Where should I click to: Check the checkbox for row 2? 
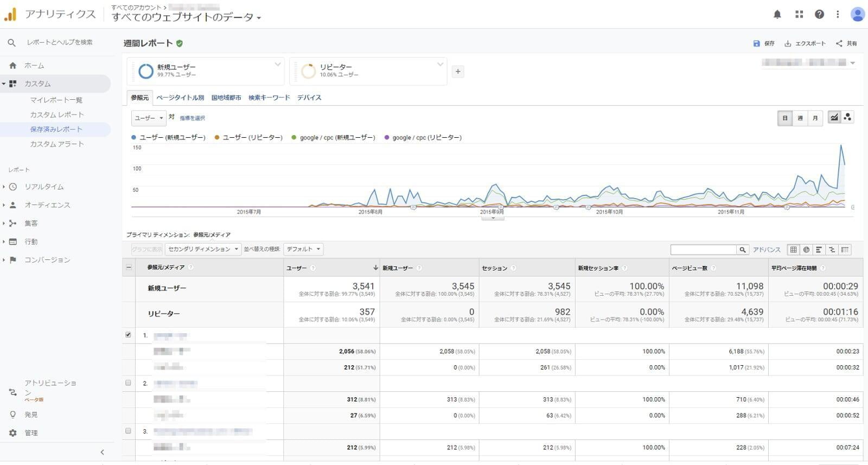pyautogui.click(x=128, y=383)
